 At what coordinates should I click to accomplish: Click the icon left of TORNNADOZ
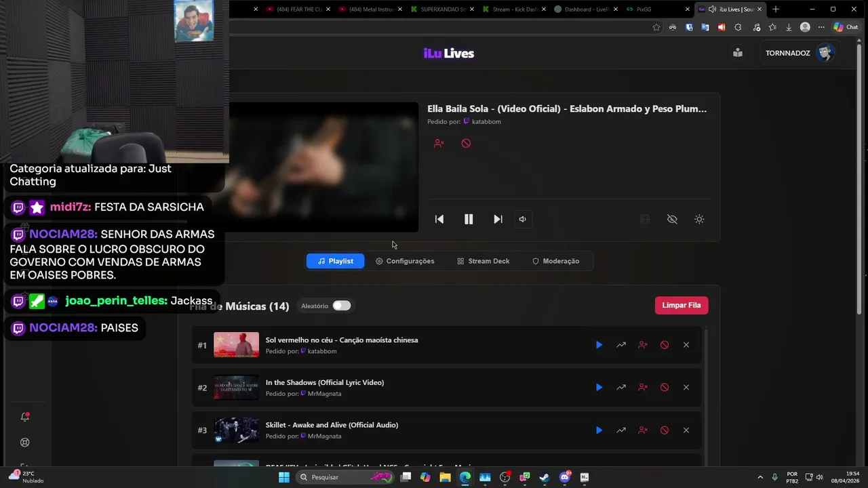click(x=738, y=53)
